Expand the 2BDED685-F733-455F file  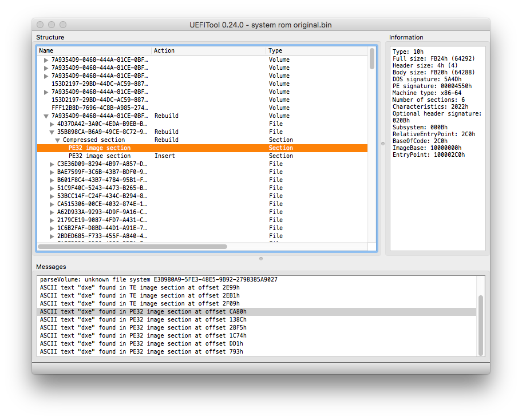52,236
